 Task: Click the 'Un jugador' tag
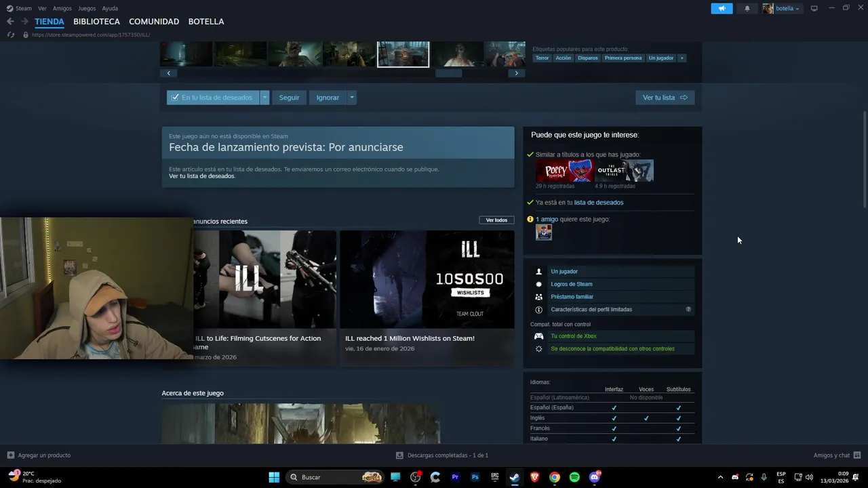661,58
